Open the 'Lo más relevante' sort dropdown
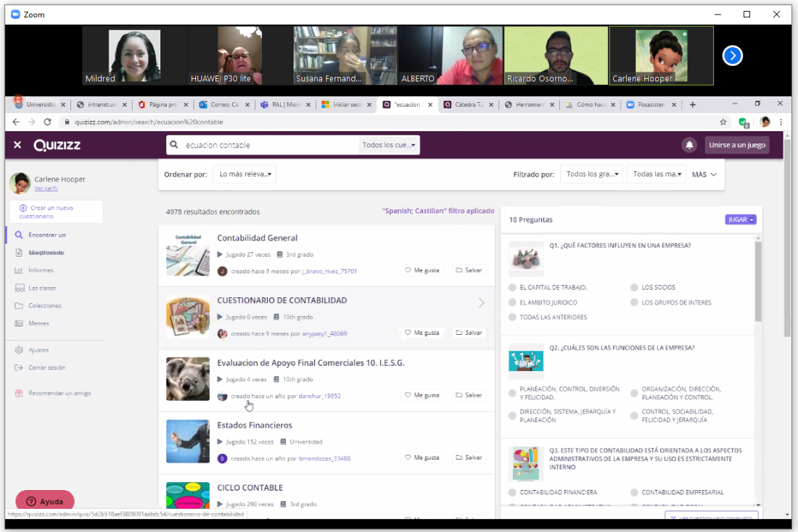798x532 pixels. (x=245, y=174)
